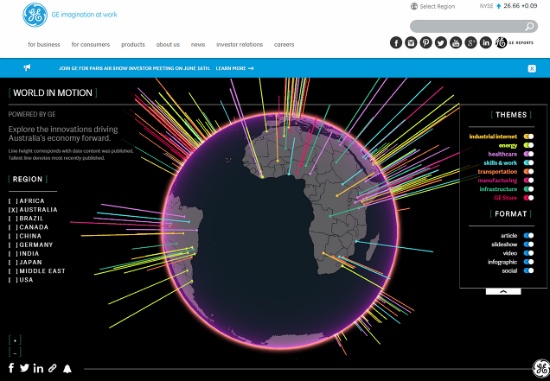The width and height of the screenshot is (550, 381).
Task: Click the bottom timeline slider bar
Action: (307, 369)
